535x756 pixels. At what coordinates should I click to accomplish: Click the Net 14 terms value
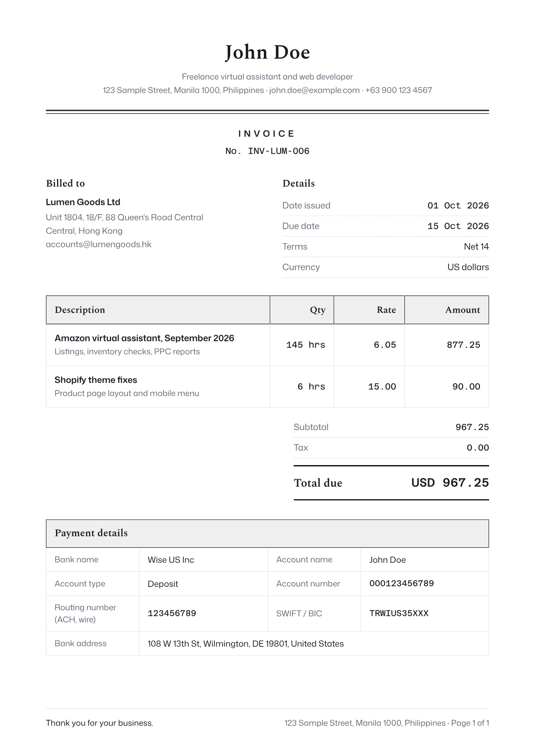pyautogui.click(x=476, y=246)
